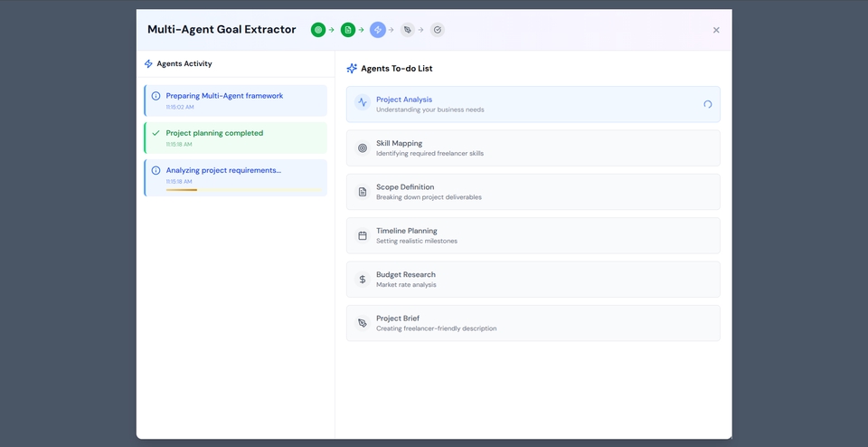The image size is (868, 447).
Task: Select the Skill Mapping to-do item
Action: (x=533, y=148)
